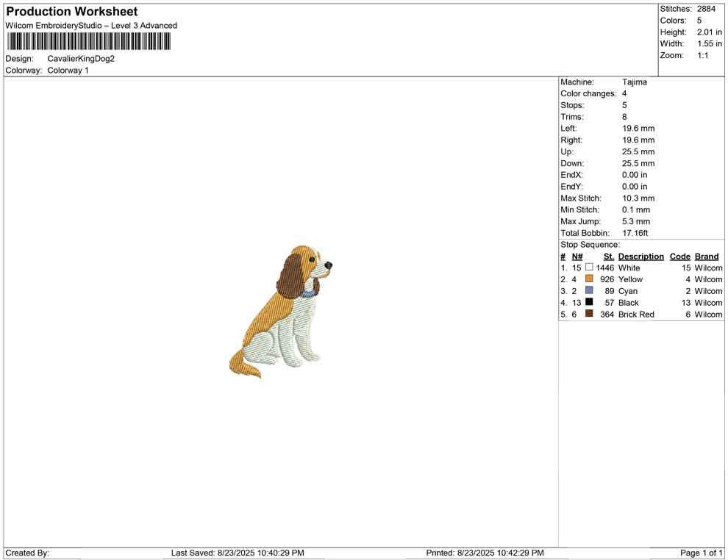Click the CavalierKingDog2 design name
728x560 pixels.
click(x=81, y=59)
